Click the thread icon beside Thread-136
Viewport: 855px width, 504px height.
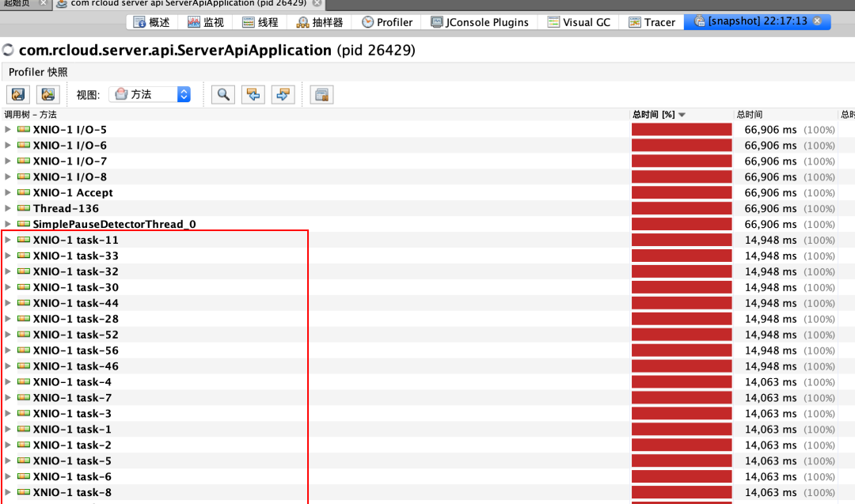(24, 208)
